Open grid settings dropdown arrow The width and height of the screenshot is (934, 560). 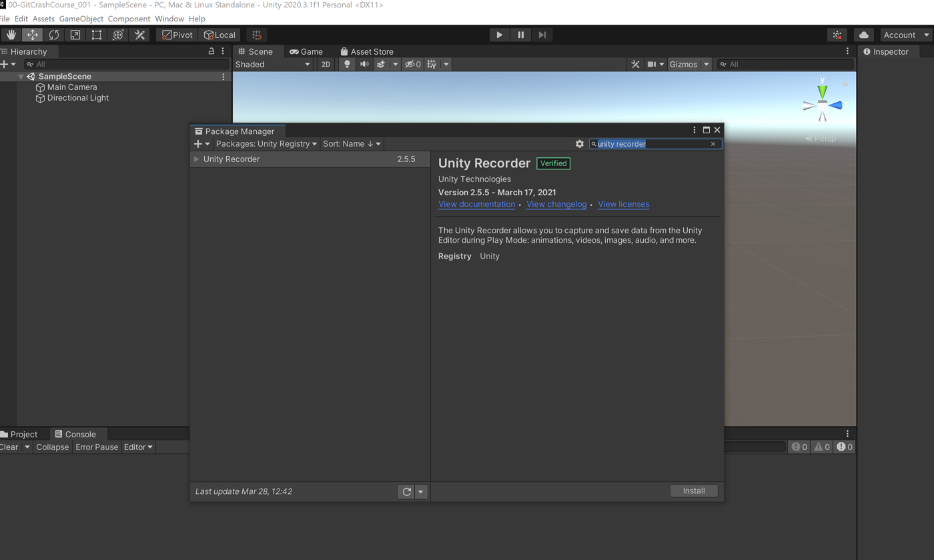(x=446, y=64)
